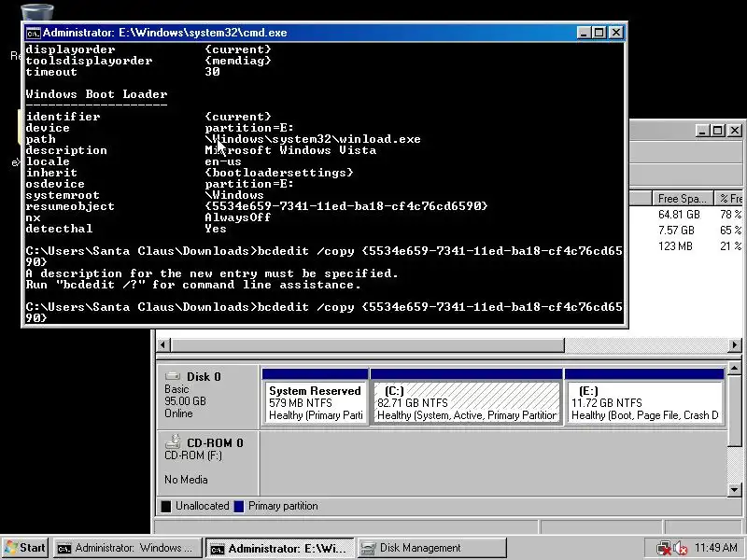
Task: Click the '95.00 GB' Disk 0 size
Action: (x=185, y=401)
